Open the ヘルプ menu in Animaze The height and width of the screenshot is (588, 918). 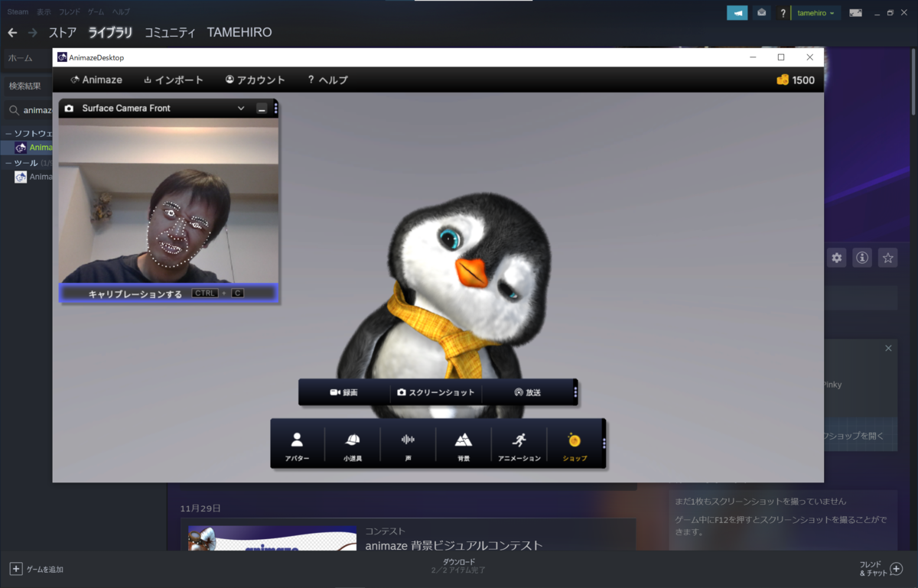coord(327,80)
